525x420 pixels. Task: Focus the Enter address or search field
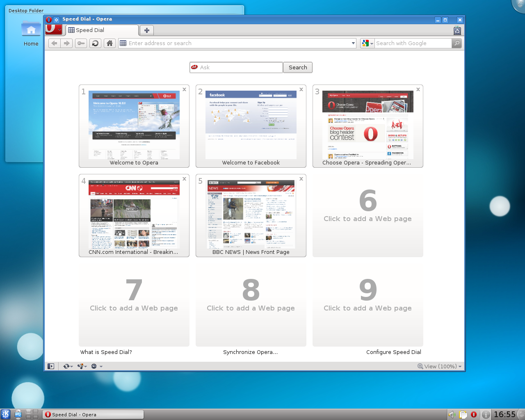tap(237, 43)
